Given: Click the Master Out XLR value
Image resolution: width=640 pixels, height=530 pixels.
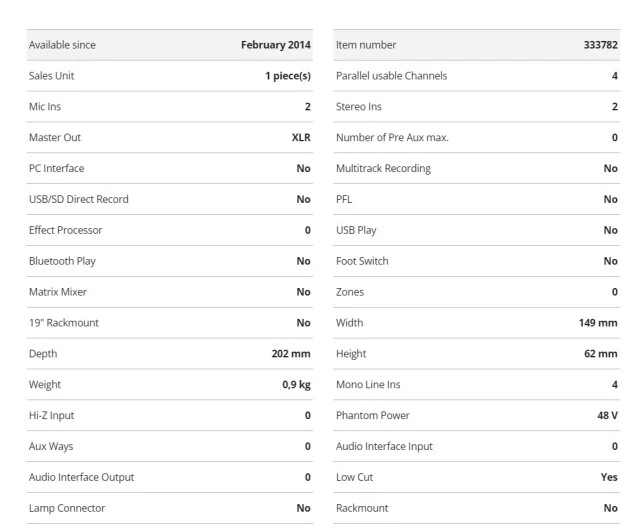Looking at the screenshot, I should [301, 138].
